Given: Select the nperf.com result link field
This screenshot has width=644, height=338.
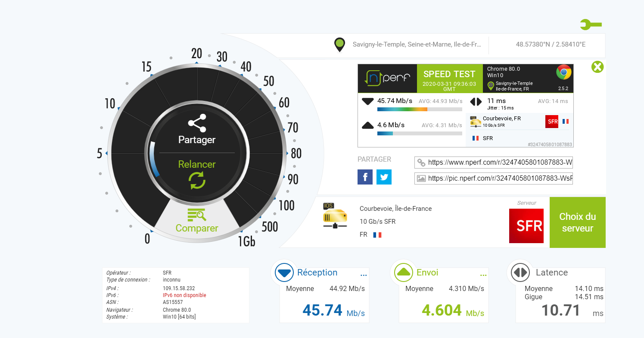Looking at the screenshot, I should [494, 163].
